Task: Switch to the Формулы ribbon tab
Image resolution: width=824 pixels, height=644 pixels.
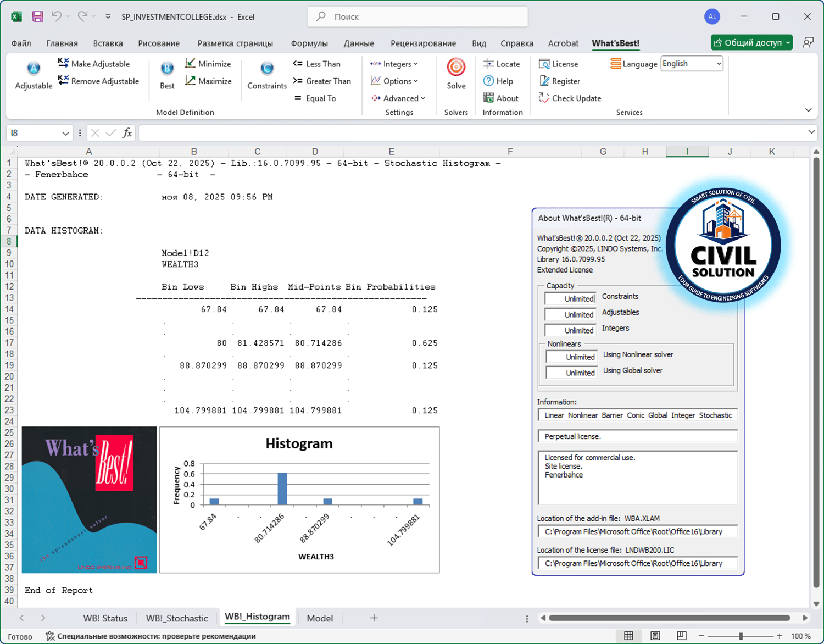Action: pyautogui.click(x=309, y=43)
